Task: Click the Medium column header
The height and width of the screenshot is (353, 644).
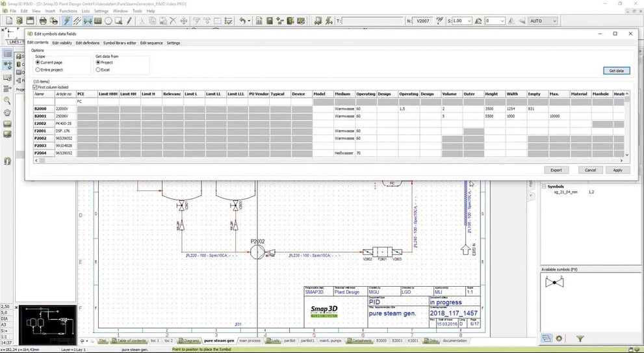Action: [x=344, y=94]
